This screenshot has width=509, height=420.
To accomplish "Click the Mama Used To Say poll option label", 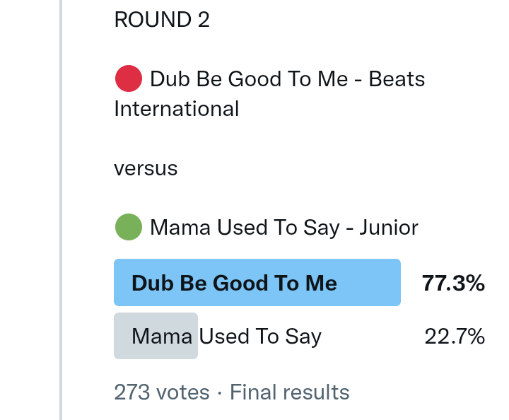I will click(x=226, y=337).
